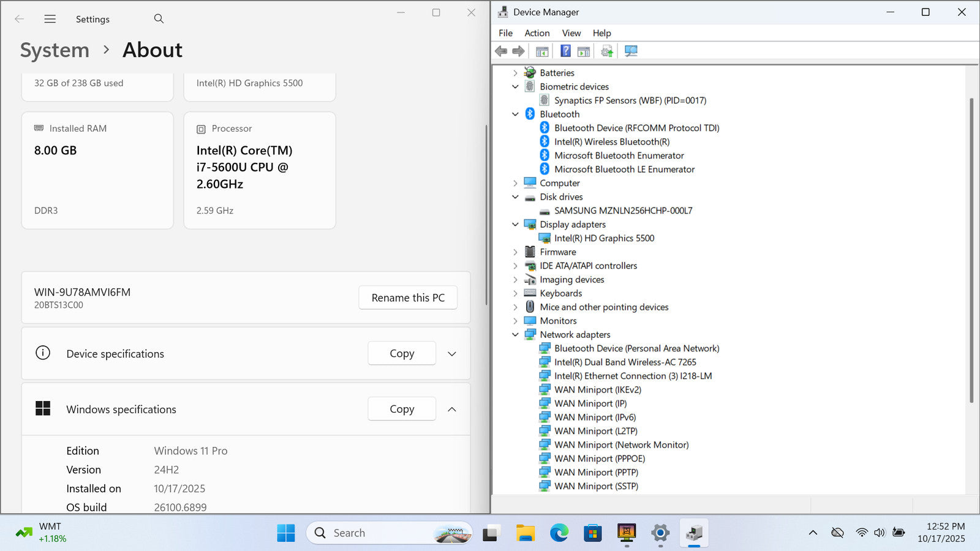Click the IDE ATA/ATAPI controllers icon

coord(530,266)
